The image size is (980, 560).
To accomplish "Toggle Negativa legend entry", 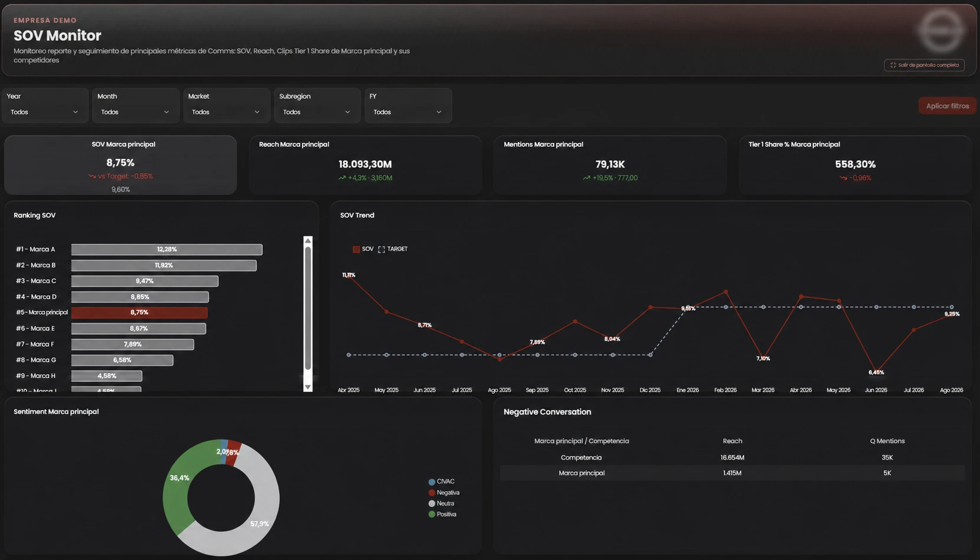I will click(444, 493).
